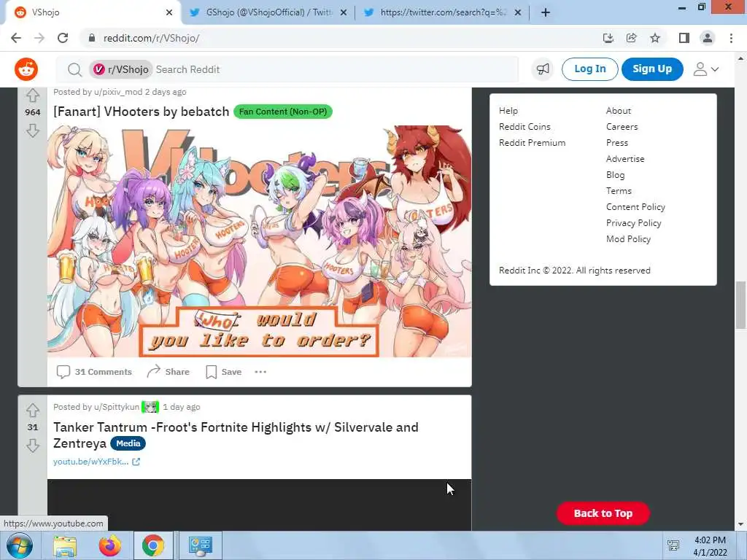The height and width of the screenshot is (560, 747).
Task: Save the VHooters fanart post
Action: [x=224, y=372]
